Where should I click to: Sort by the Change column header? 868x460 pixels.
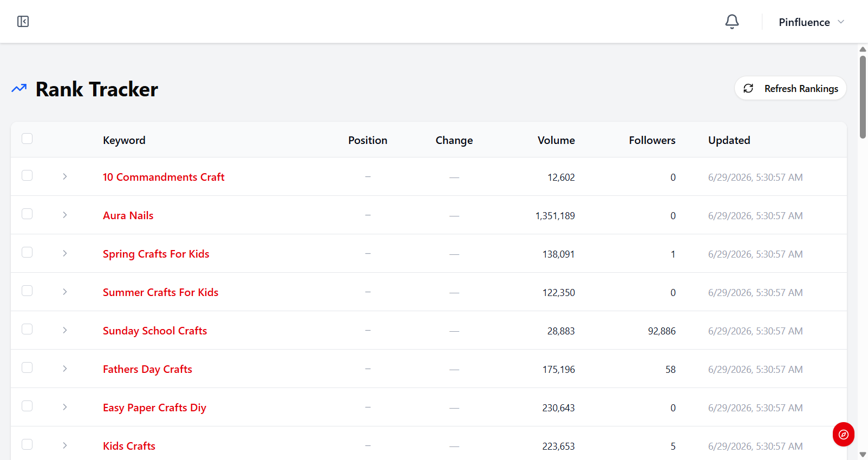click(x=454, y=140)
